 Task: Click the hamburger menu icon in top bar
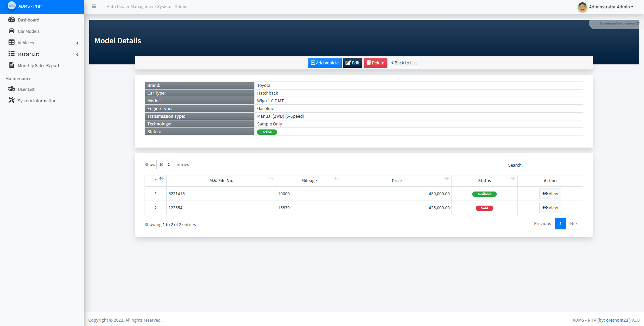[x=94, y=6]
